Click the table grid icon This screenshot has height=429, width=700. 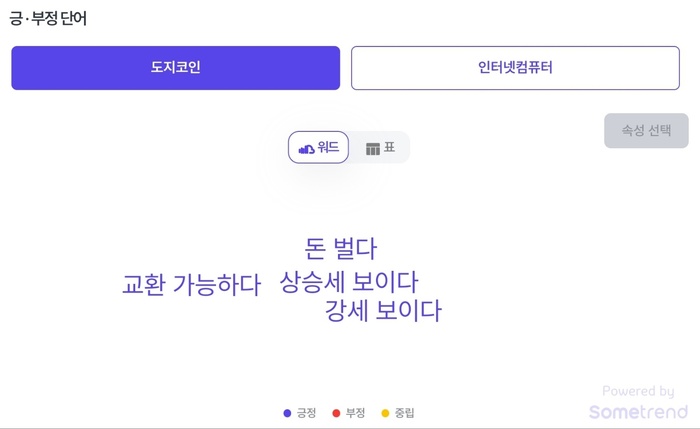tap(373, 149)
